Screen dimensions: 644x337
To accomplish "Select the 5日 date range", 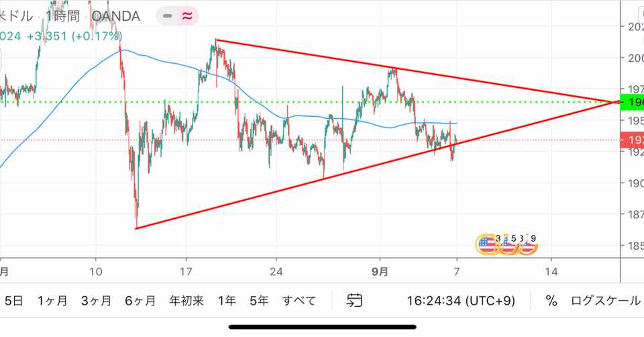I will (13, 301).
